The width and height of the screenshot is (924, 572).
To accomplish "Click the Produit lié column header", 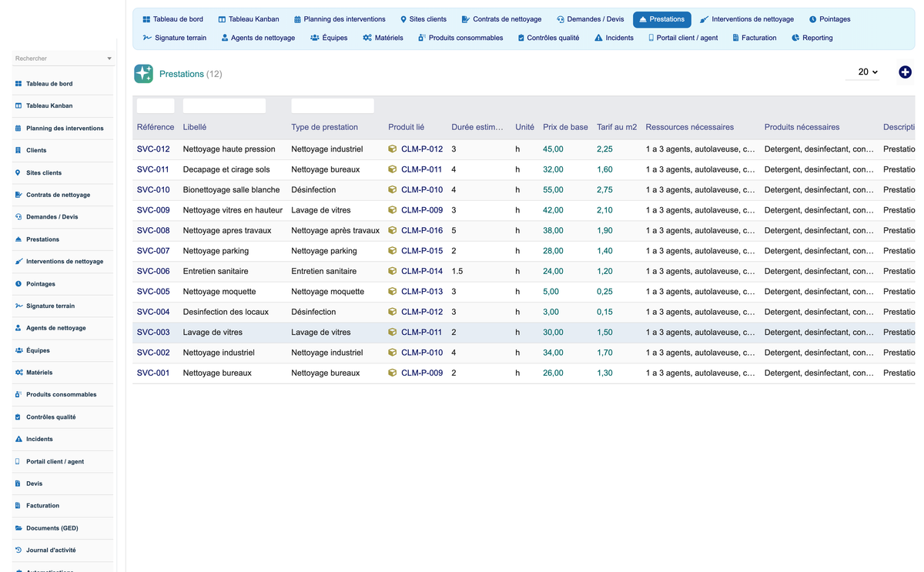I will (406, 127).
